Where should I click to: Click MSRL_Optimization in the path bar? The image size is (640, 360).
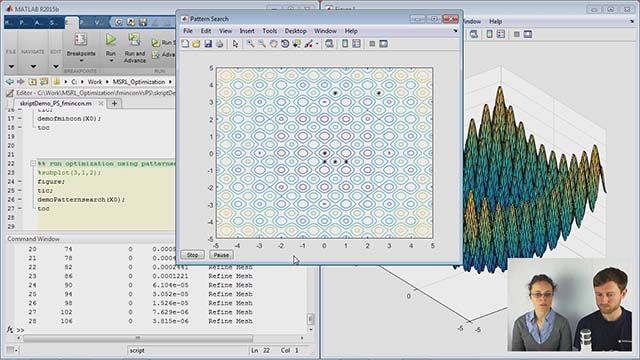[139, 82]
